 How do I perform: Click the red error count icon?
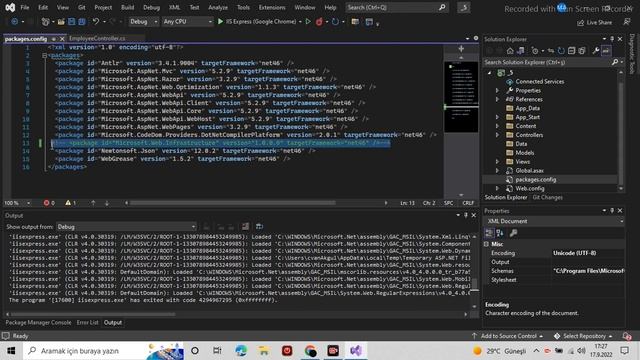(46, 203)
